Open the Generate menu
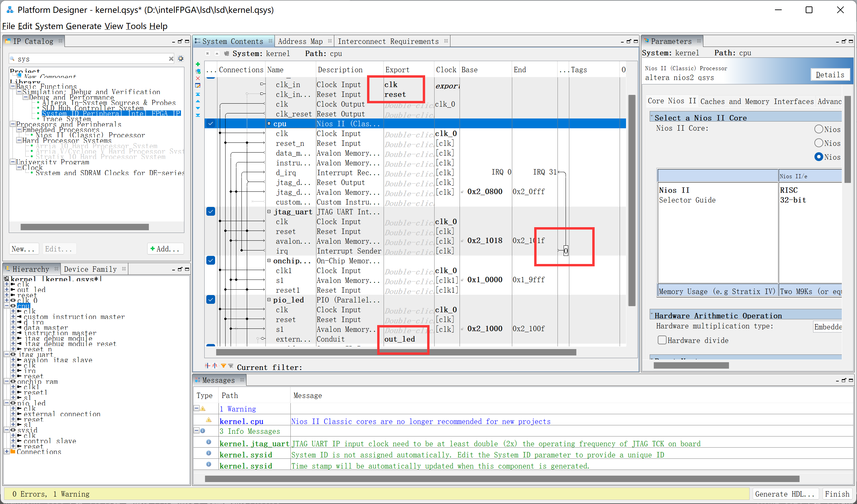The image size is (857, 504). pyautogui.click(x=84, y=26)
